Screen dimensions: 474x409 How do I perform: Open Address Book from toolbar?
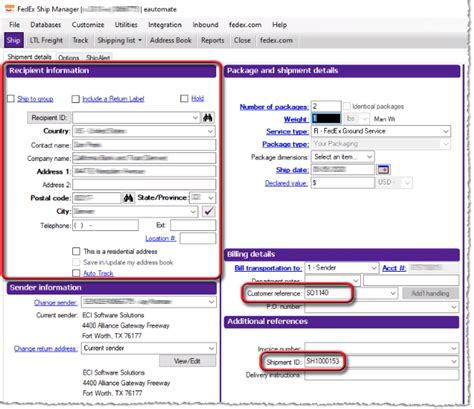click(x=171, y=40)
